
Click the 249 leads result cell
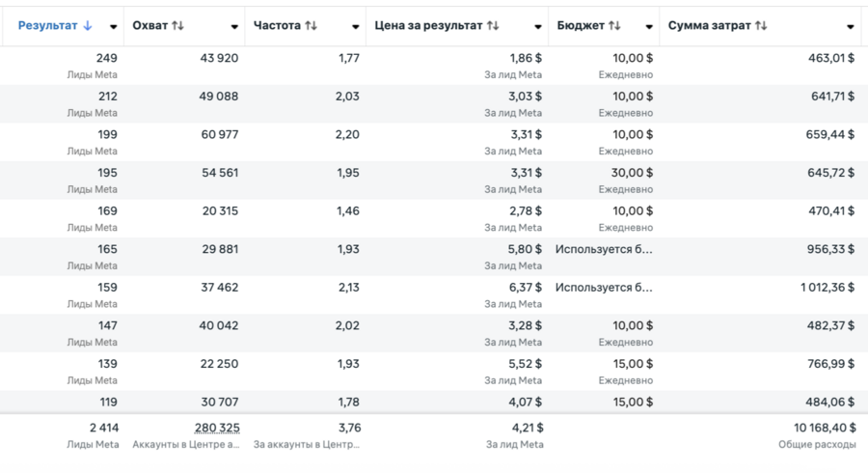[x=106, y=58]
